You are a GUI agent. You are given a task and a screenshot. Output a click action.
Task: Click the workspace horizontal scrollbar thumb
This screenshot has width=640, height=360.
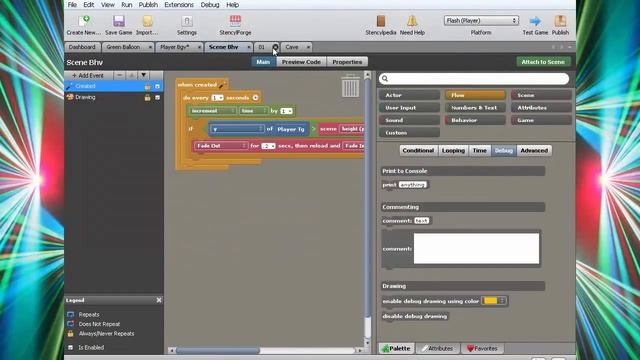pyautogui.click(x=218, y=350)
